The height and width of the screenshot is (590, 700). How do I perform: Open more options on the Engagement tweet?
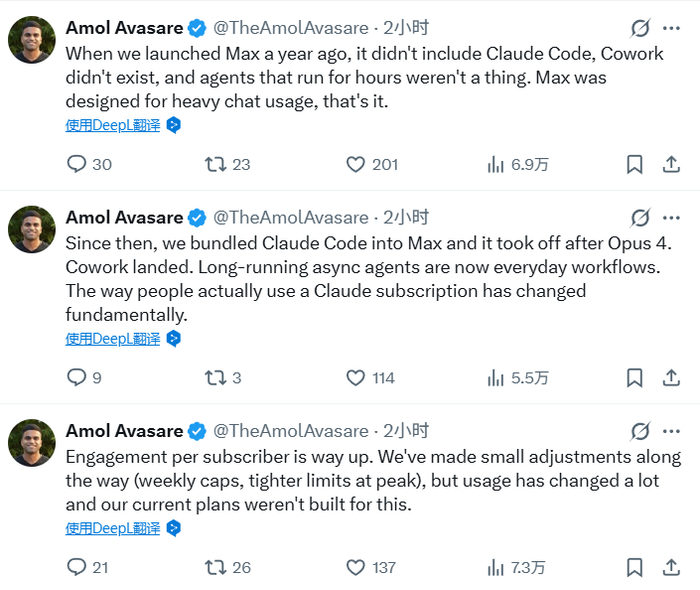pyautogui.click(x=671, y=431)
